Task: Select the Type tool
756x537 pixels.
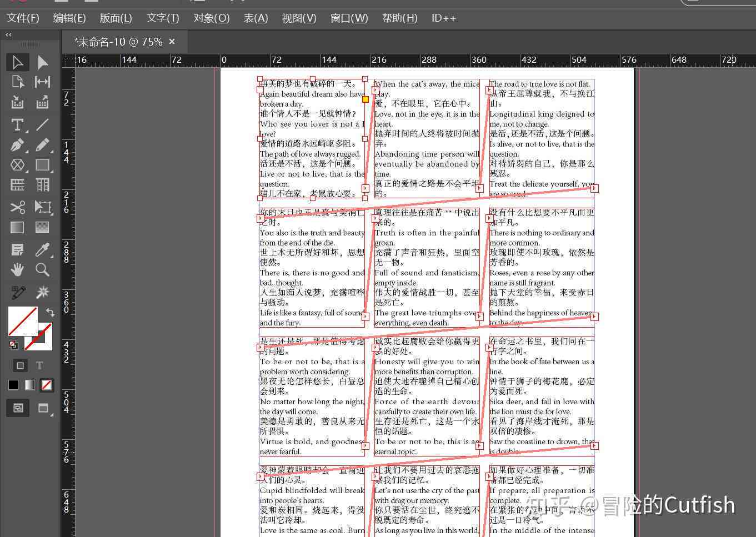Action: pyautogui.click(x=18, y=124)
